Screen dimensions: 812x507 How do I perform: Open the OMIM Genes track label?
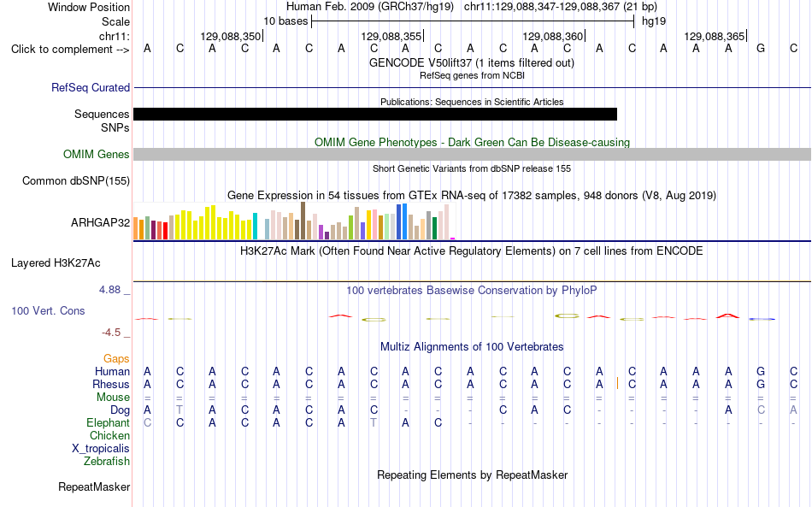(x=96, y=155)
